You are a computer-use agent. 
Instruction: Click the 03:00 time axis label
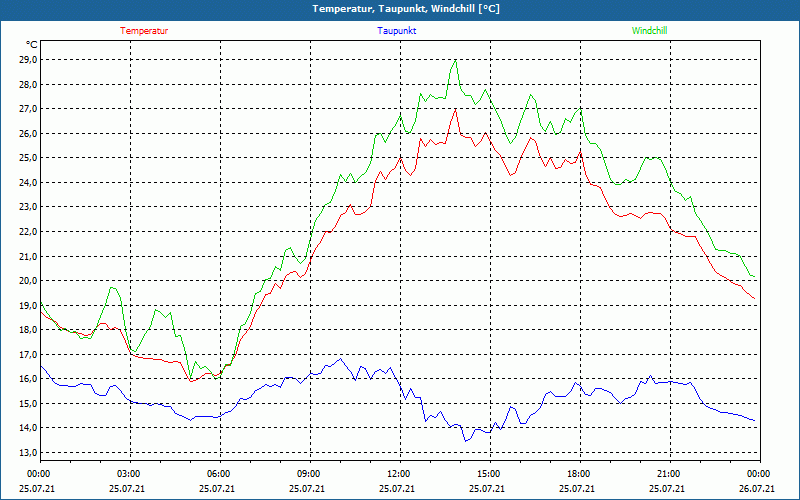click(131, 474)
